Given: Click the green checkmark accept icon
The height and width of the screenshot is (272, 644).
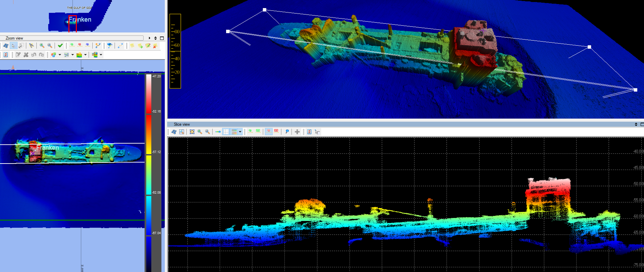Looking at the screenshot, I should [x=60, y=46].
